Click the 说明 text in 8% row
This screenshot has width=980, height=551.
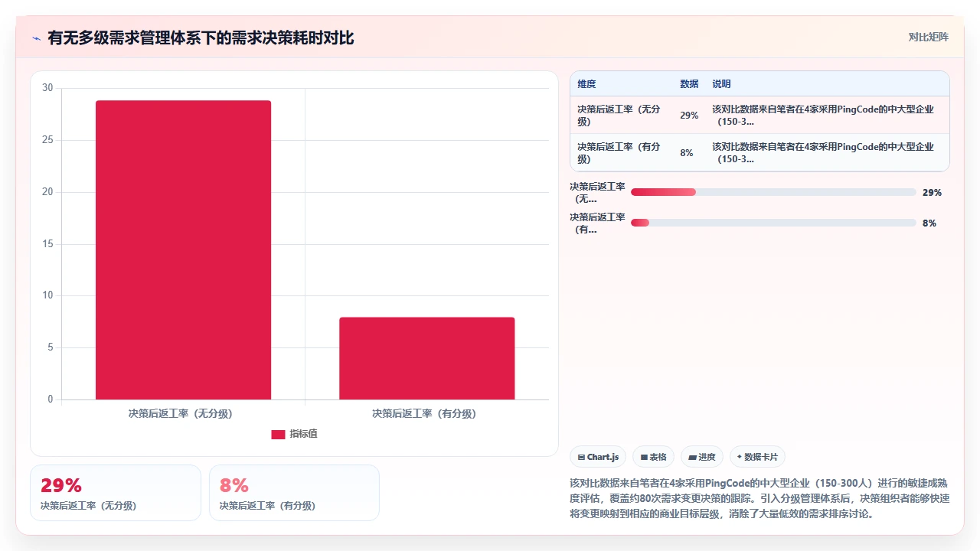coord(823,153)
